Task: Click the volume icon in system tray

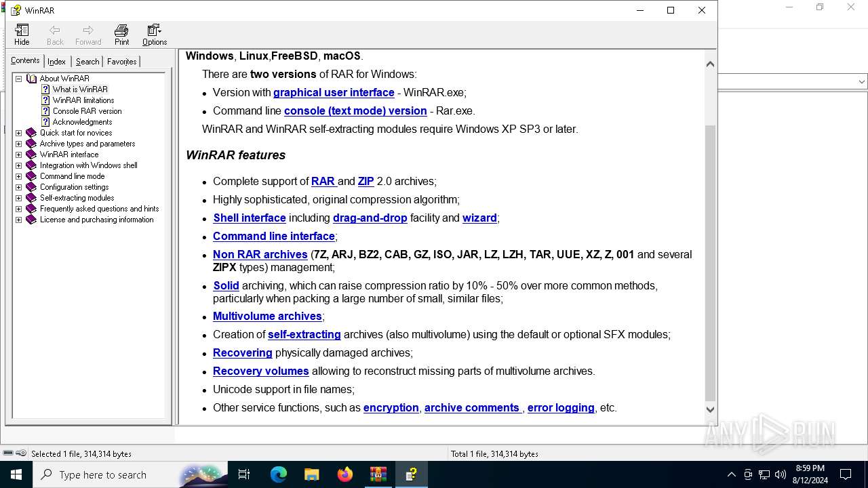Action: point(781,474)
